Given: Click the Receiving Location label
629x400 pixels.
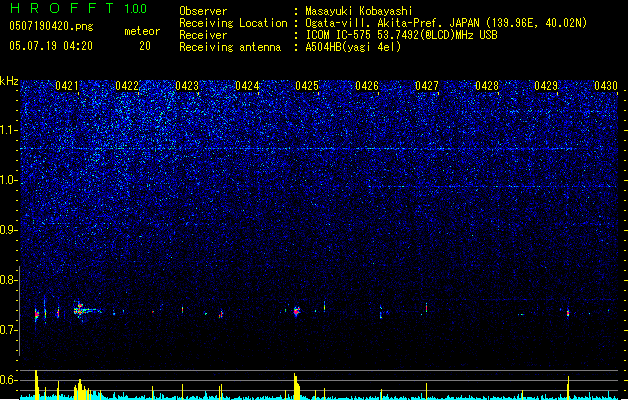Looking at the screenshot, I should click(233, 23).
